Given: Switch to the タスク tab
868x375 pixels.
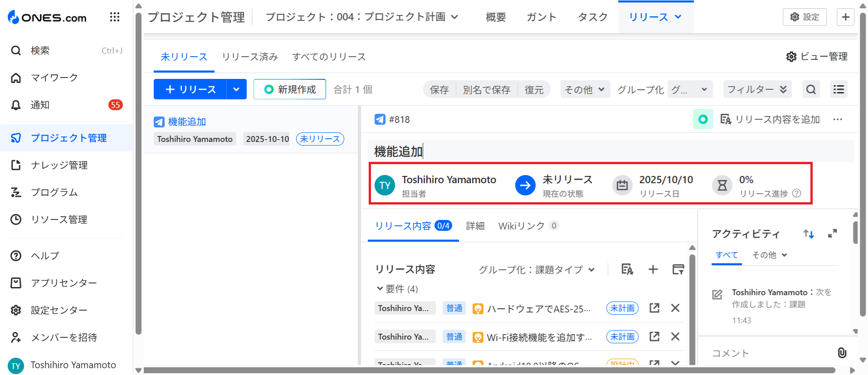Looking at the screenshot, I should pos(593,17).
